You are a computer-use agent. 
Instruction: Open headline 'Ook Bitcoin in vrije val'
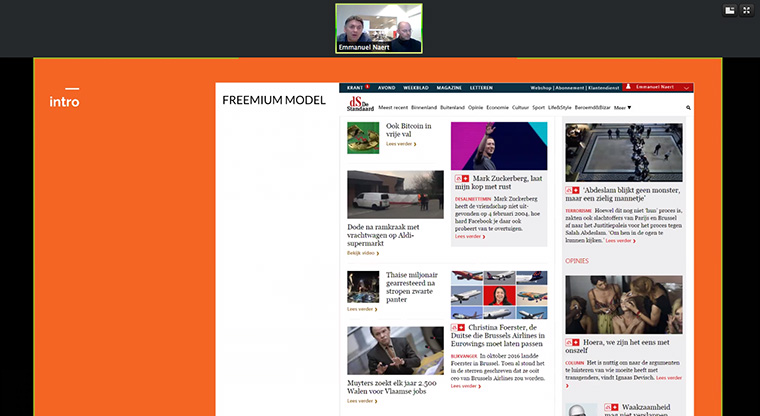coord(408,130)
